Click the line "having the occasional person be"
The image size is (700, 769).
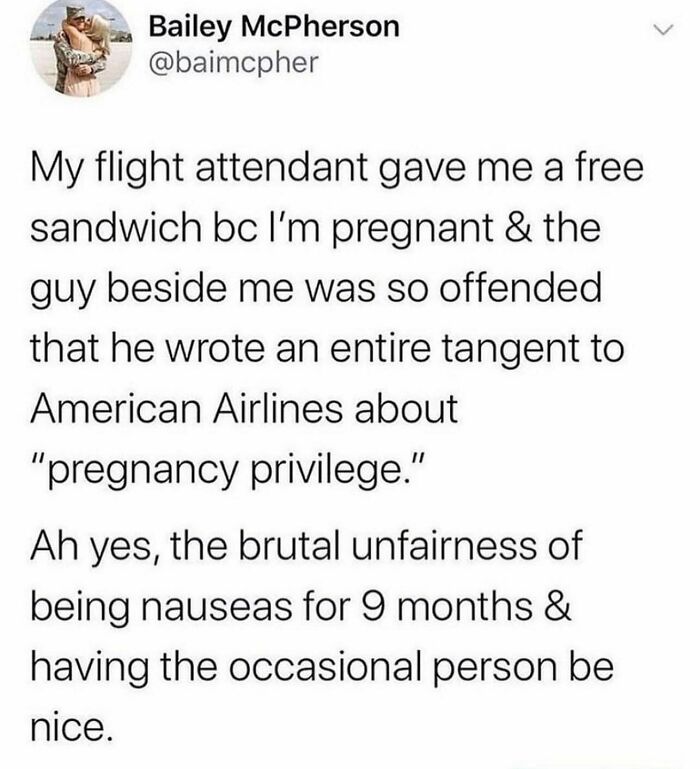pyautogui.click(x=322, y=666)
